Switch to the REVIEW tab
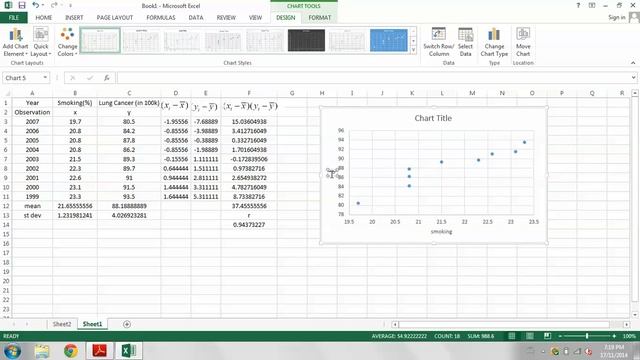Screen dimensions: 640x360 coord(226,18)
